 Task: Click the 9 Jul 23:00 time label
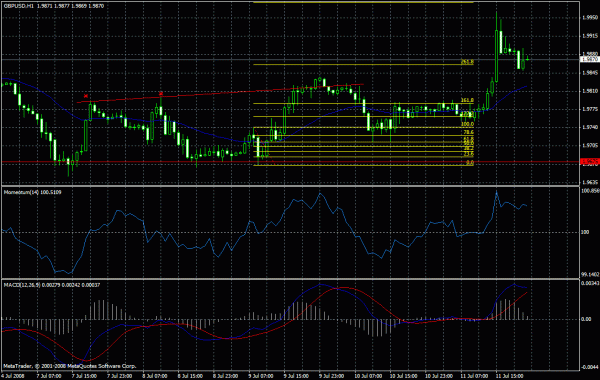[x=331, y=376]
